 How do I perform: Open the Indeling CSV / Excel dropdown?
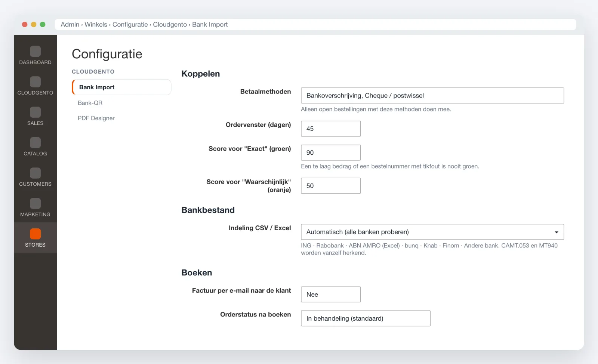432,232
